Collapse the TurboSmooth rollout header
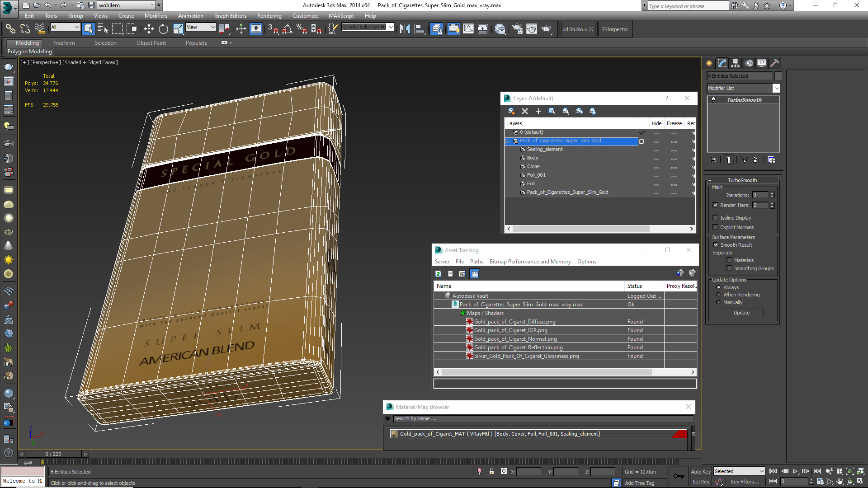 click(742, 180)
